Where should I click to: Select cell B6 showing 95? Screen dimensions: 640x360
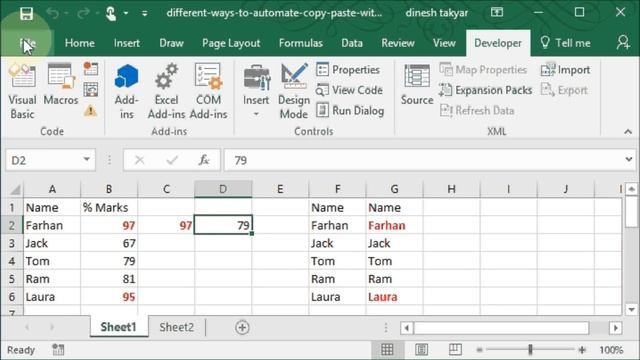[x=109, y=297]
